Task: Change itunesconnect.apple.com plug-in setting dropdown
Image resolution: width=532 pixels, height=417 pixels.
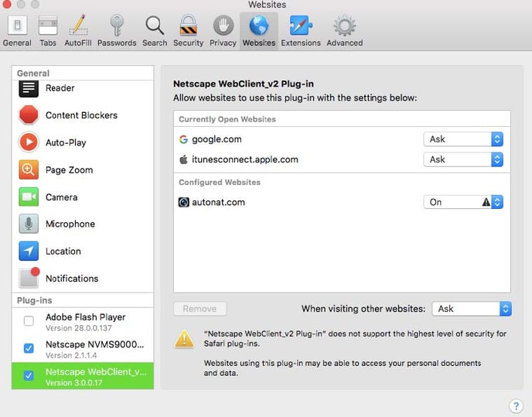Action: (x=463, y=159)
